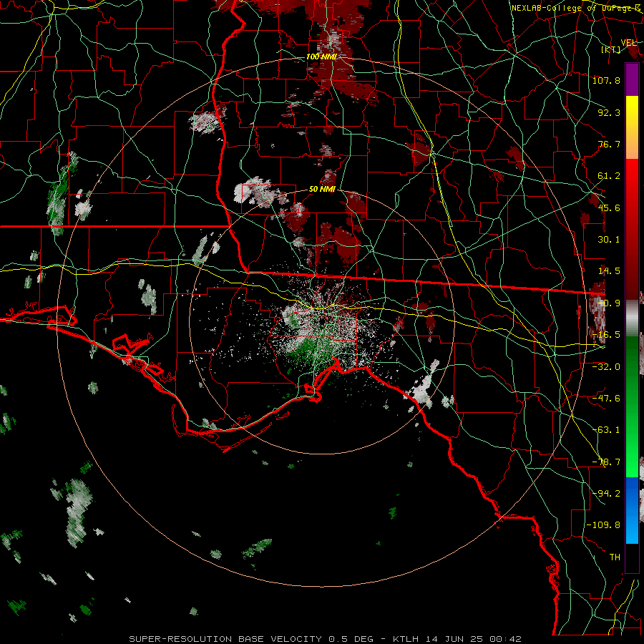Viewport: 644px width, 644px height.
Task: Click the purple segment of color bar
Action: [632, 79]
